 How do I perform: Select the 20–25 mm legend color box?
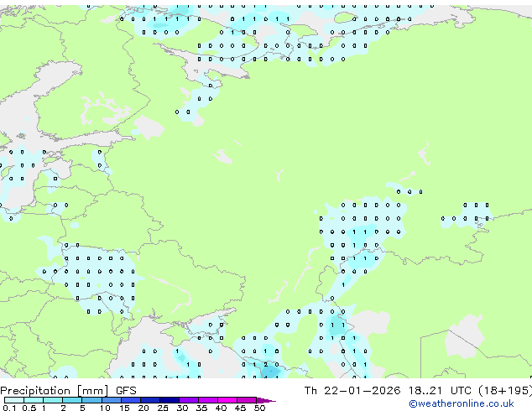pos(150,400)
